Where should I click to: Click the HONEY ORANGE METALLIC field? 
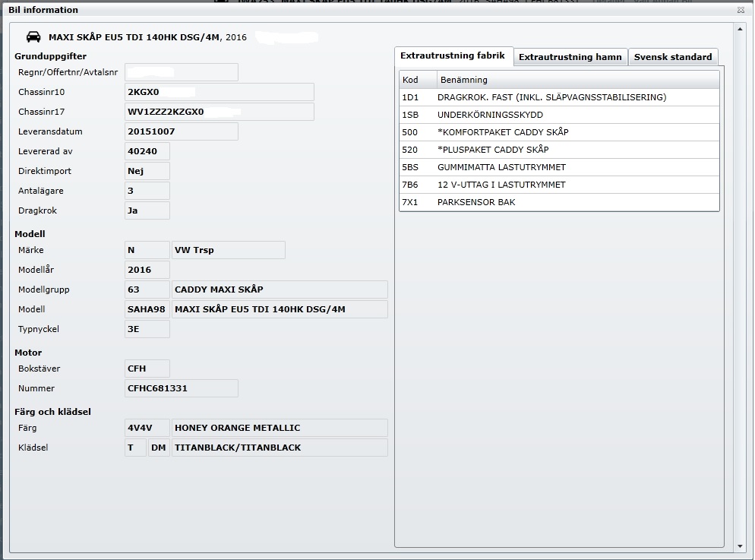280,428
